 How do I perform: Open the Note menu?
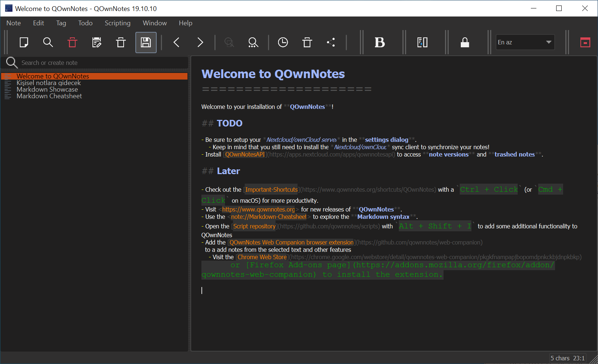(14, 23)
